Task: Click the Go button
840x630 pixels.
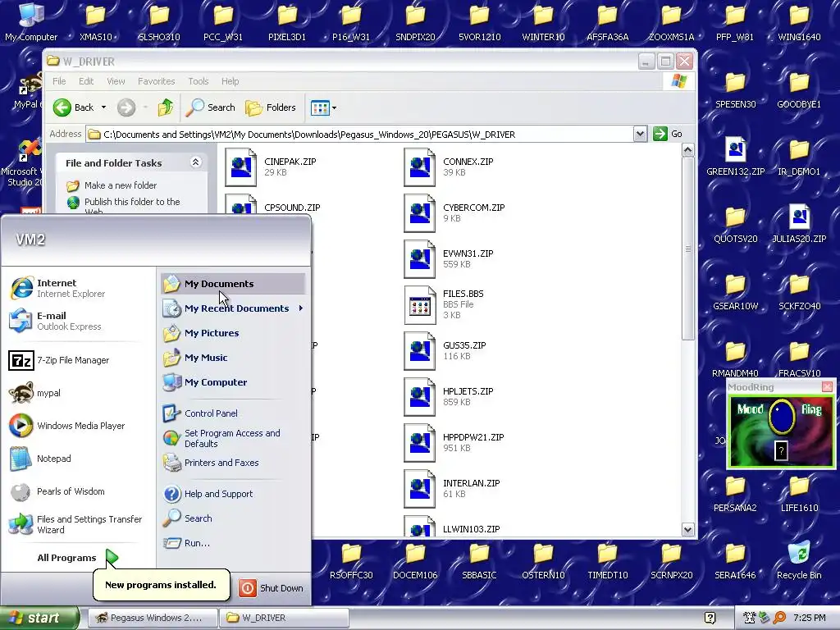Action: click(x=668, y=134)
